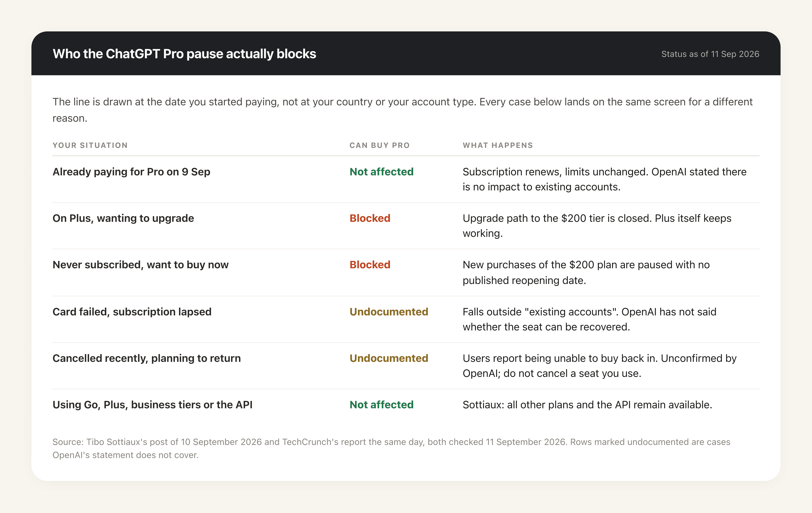Click the 'CAN BUY PRO' column header
This screenshot has height=513, width=812.
point(380,145)
